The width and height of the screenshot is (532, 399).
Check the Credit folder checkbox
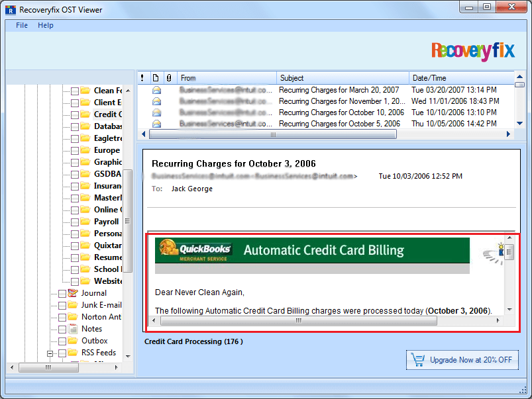75,114
